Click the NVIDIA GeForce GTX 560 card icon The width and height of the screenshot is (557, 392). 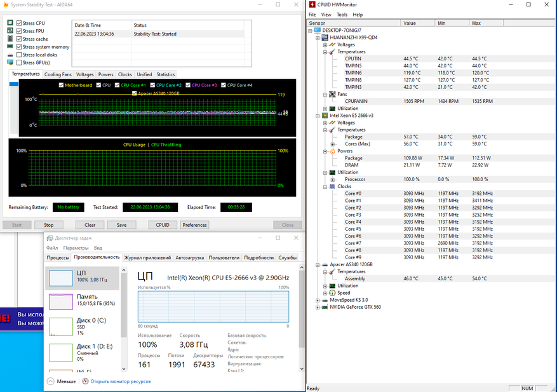325,307
